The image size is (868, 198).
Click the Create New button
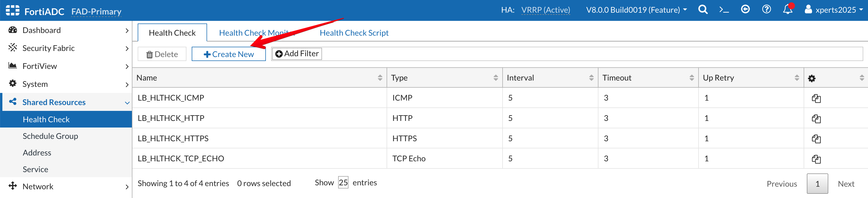tap(229, 54)
